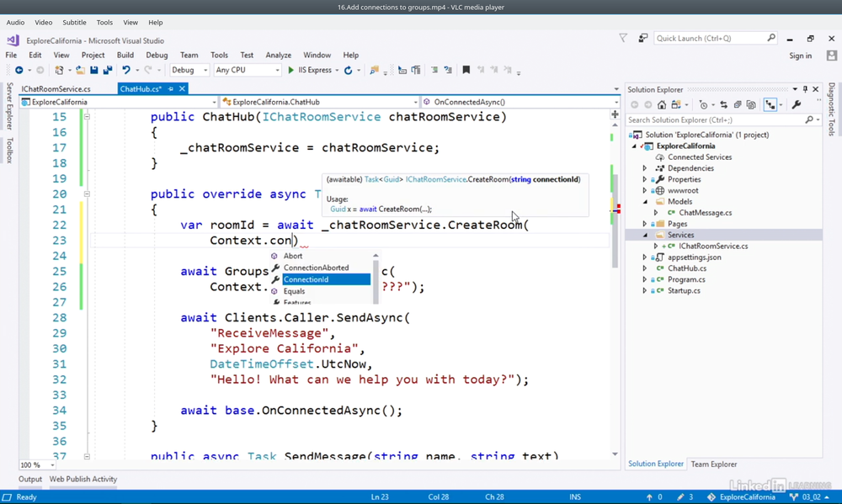842x504 pixels.
Task: Click the Solution Explorer search magnifier icon
Action: (x=808, y=119)
